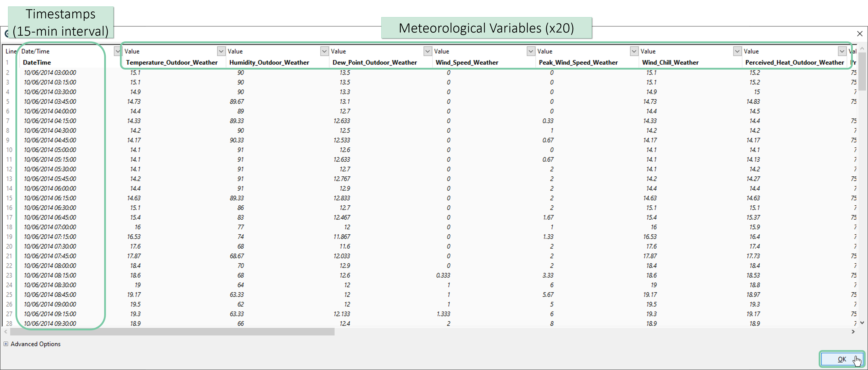
Task: Expand the Advanced Options section
Action: point(6,344)
